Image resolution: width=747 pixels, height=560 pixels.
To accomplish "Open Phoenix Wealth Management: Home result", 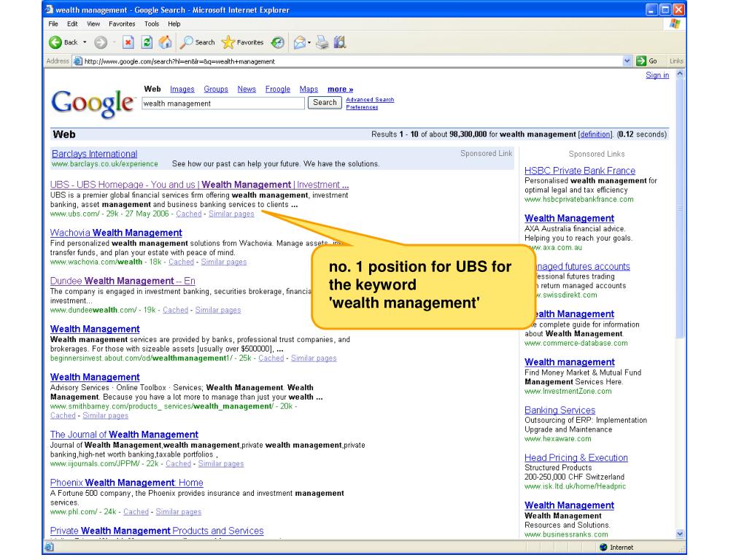I will (126, 483).
